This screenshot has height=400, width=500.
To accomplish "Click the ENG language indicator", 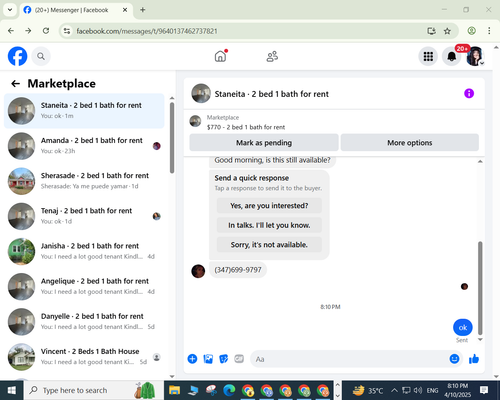I will [x=432, y=390].
